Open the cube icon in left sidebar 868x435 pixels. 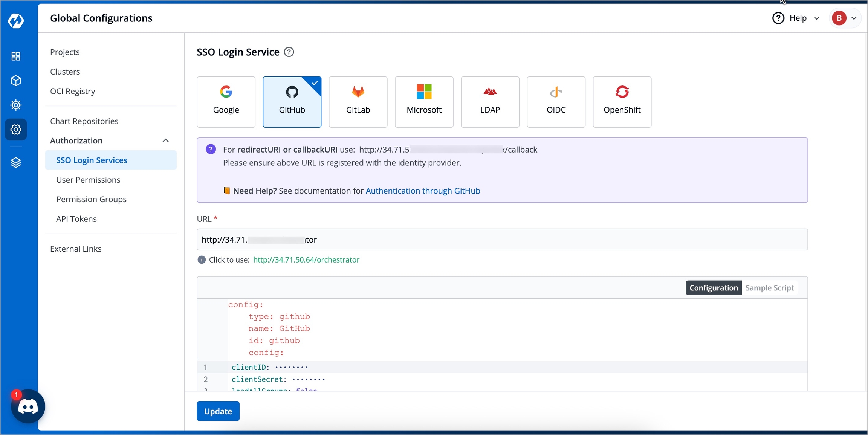(x=16, y=81)
